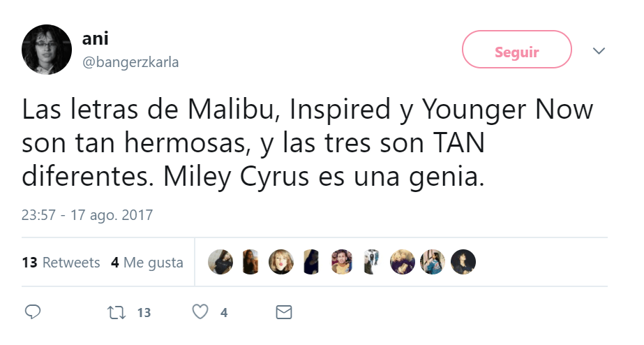Open the @bangerzkarla handle link
Screen dimensions: 644x345
[x=130, y=62]
